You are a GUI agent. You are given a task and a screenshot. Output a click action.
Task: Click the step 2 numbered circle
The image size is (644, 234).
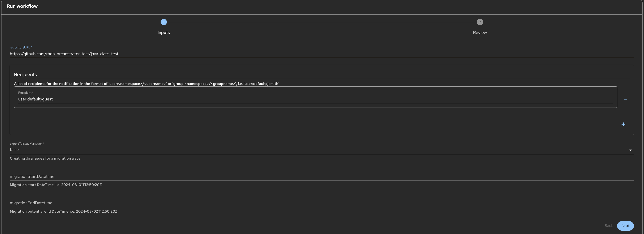[480, 22]
